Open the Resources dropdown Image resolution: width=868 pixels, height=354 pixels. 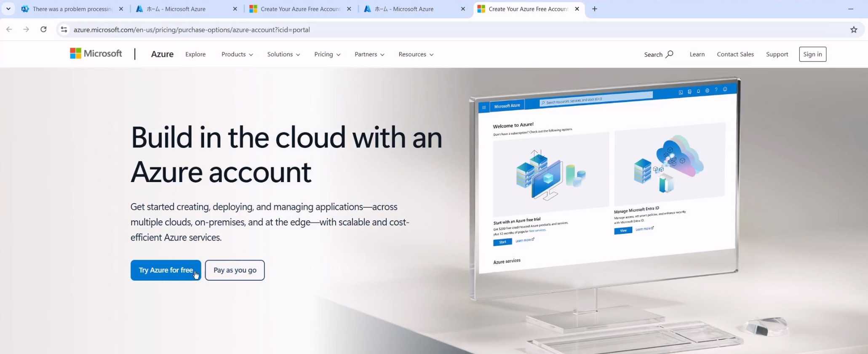[416, 54]
